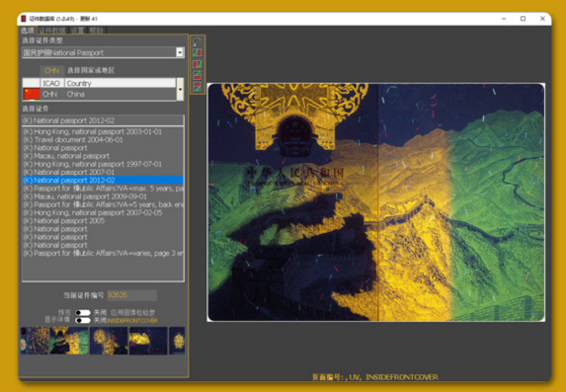The height and width of the screenshot is (392, 566).
Task: Open the 设置 settings tab
Action: coord(77,31)
